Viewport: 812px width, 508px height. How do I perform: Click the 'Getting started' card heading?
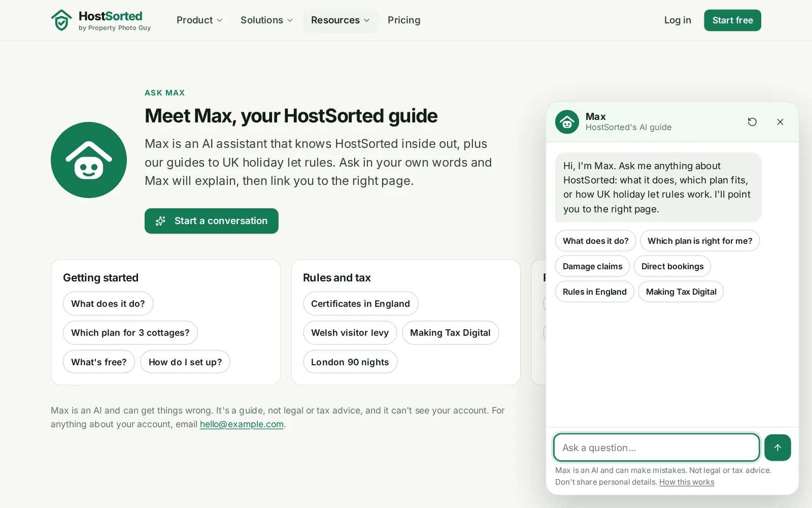point(100,278)
